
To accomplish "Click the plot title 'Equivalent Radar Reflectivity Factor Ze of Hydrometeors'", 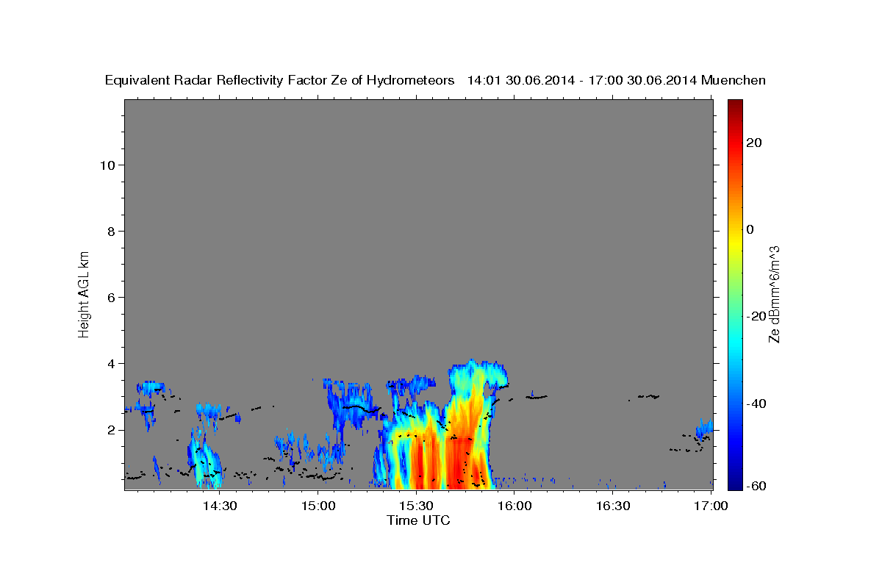I will [280, 80].
